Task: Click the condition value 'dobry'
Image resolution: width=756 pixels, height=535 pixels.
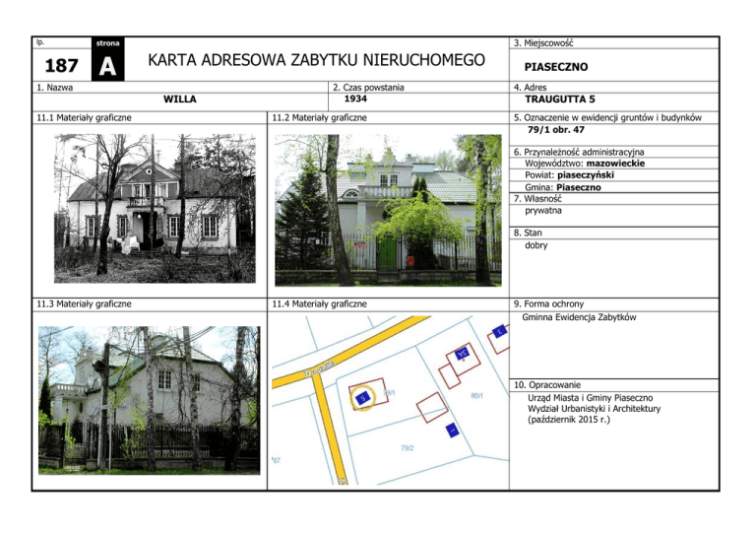Action: point(537,245)
